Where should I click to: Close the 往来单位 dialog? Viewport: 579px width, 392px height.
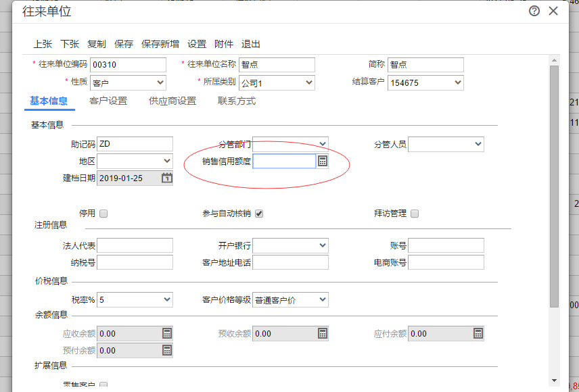553,11
